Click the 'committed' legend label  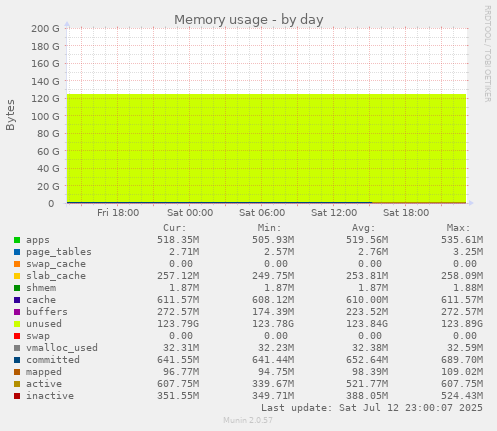tap(53, 360)
